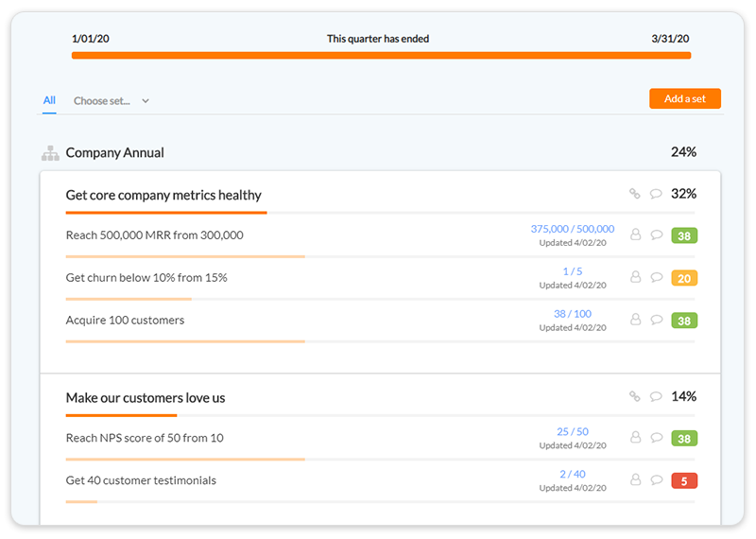Screen dimensions: 756x539
Task: Click owner icon for Acquire 100 customers
Action: [x=635, y=321]
